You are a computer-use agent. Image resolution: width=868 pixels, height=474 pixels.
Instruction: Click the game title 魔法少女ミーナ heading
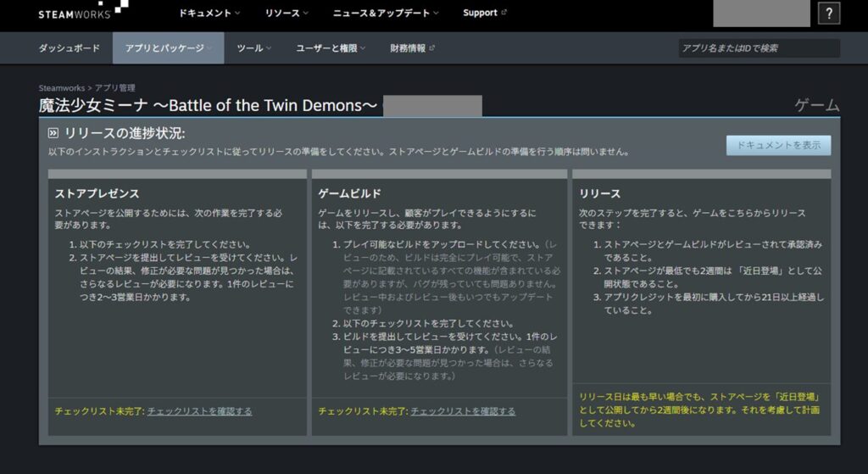click(x=208, y=106)
